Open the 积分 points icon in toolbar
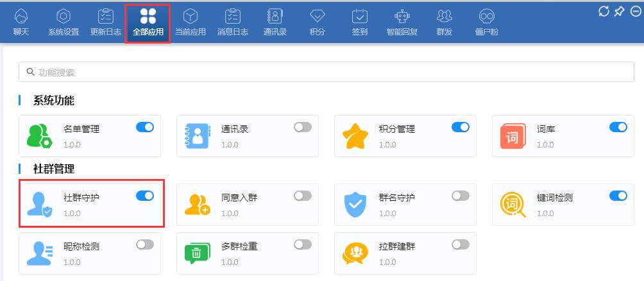644x281 pixels. pos(317,21)
